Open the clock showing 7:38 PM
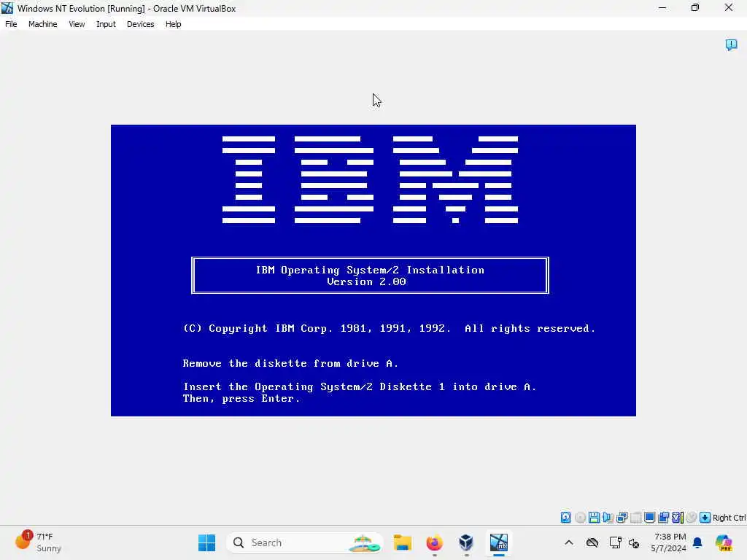The height and width of the screenshot is (560, 747). click(x=669, y=542)
